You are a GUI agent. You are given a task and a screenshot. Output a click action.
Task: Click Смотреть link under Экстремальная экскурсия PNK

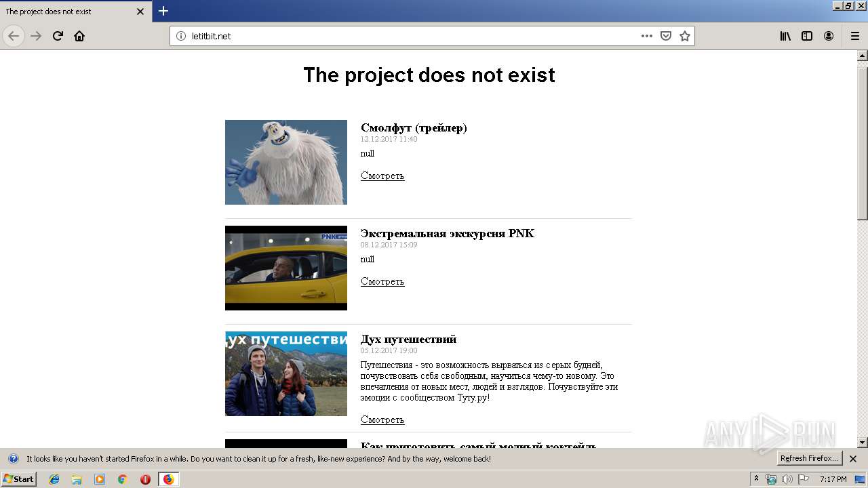point(382,281)
